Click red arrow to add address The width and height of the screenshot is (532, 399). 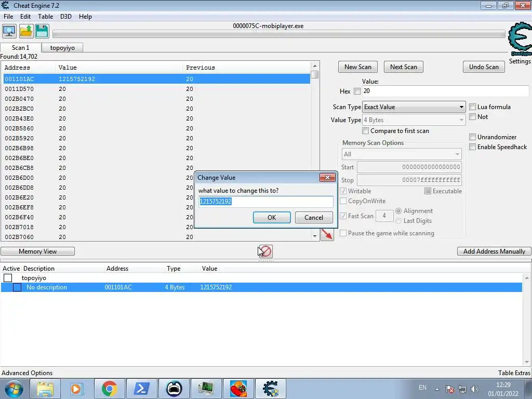[327, 234]
